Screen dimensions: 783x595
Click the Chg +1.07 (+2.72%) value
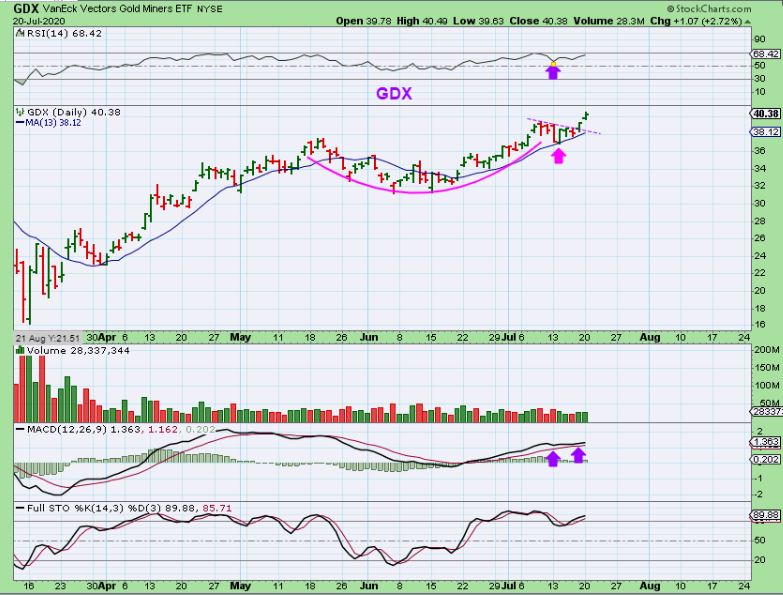click(696, 21)
